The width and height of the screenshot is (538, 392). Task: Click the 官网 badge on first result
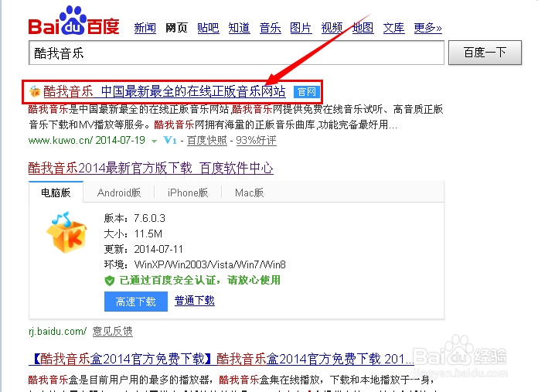pyautogui.click(x=306, y=92)
